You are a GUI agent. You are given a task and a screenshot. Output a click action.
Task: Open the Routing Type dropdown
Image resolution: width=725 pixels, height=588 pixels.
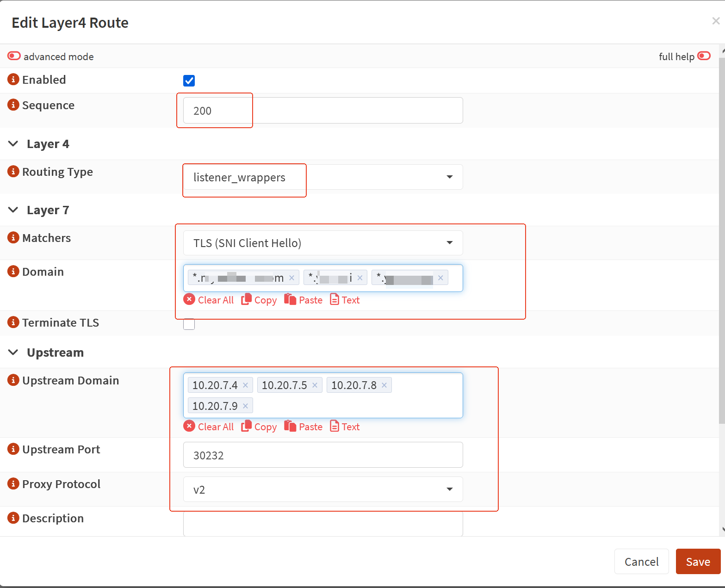(x=322, y=177)
